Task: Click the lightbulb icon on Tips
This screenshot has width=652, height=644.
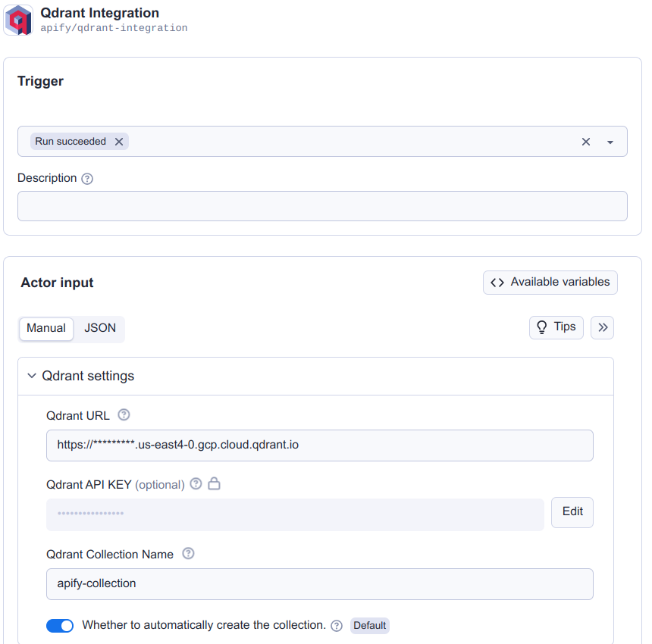Action: [x=541, y=327]
